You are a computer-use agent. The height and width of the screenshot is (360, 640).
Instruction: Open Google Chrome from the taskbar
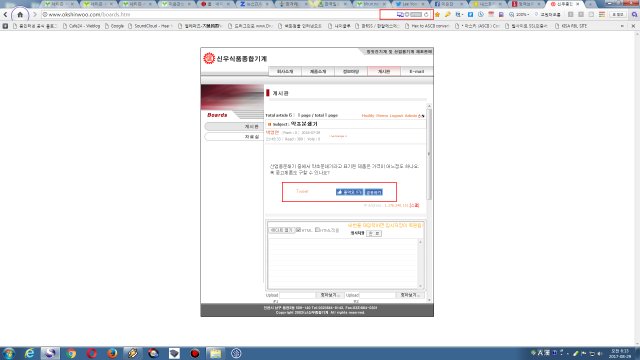(x=71, y=353)
